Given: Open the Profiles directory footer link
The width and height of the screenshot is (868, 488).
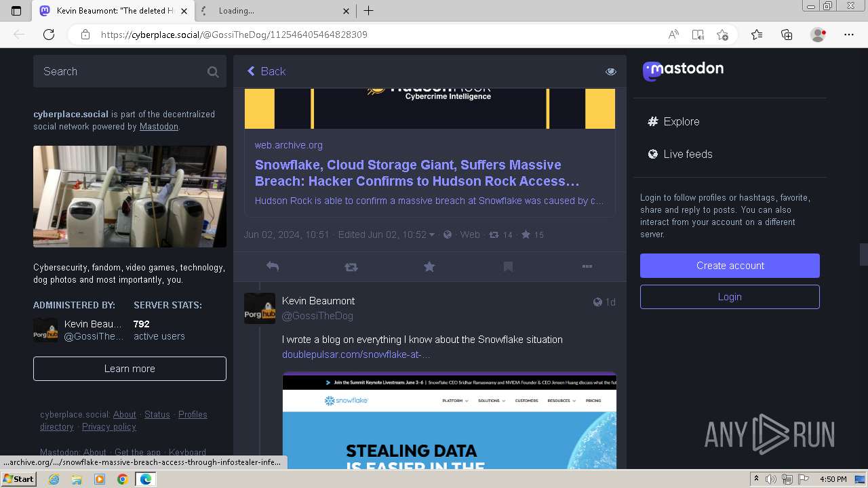Looking at the screenshot, I should click(x=123, y=420).
